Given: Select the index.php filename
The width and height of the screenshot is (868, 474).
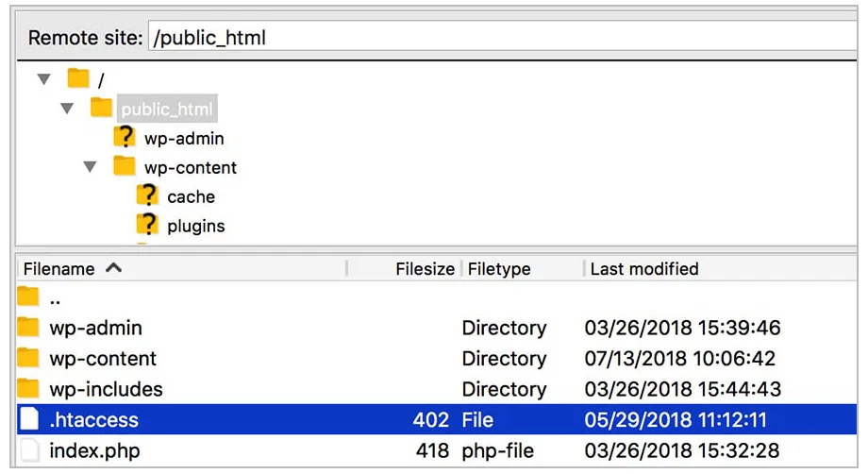Looking at the screenshot, I should 94,451.
